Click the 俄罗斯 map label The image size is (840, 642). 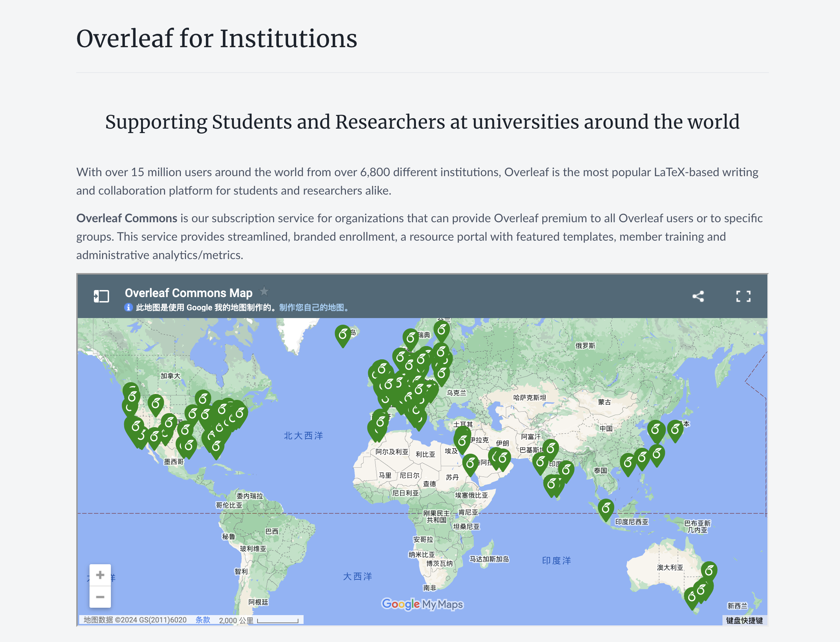click(585, 345)
